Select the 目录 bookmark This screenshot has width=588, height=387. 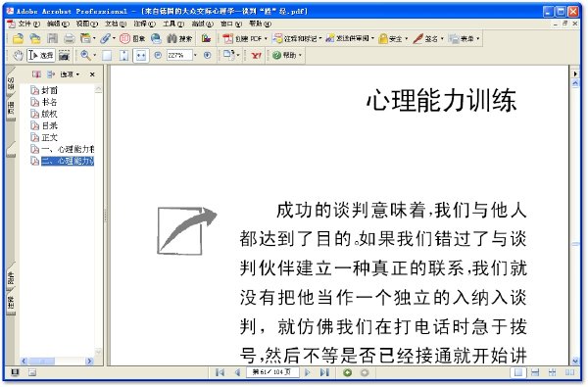click(44, 125)
